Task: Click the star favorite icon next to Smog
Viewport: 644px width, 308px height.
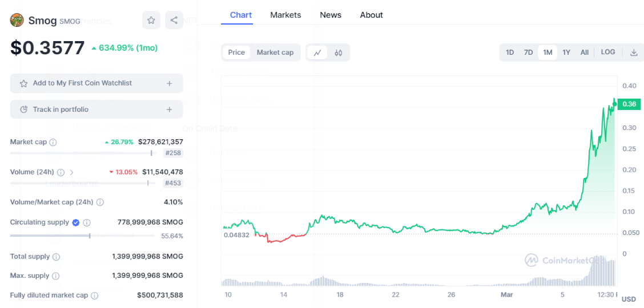Action: pos(151,21)
